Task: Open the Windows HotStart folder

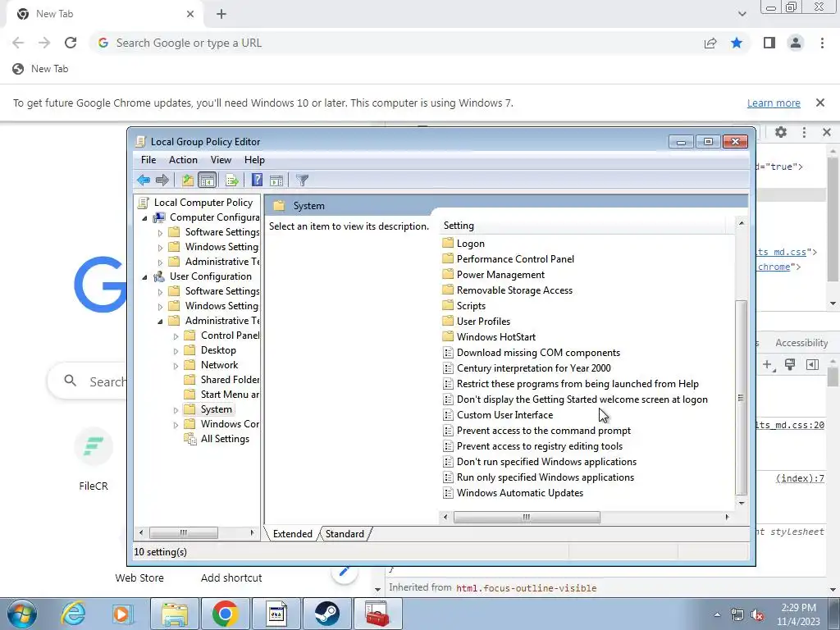Action: [x=496, y=336]
